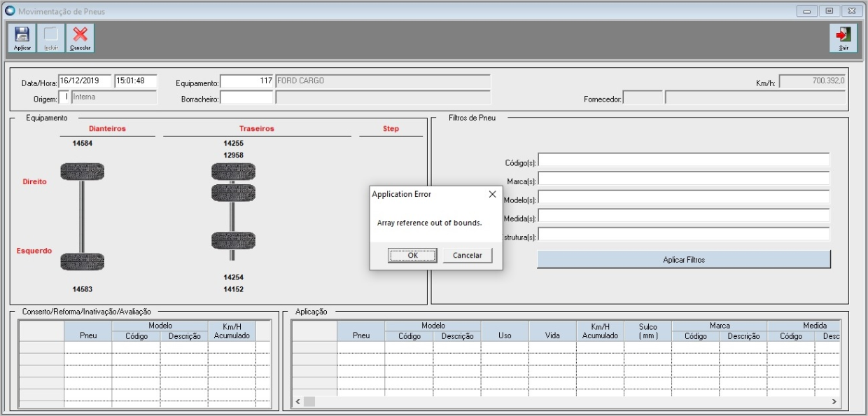The image size is (868, 416).
Task: Click the Borracheiro code field
Action: click(x=246, y=97)
